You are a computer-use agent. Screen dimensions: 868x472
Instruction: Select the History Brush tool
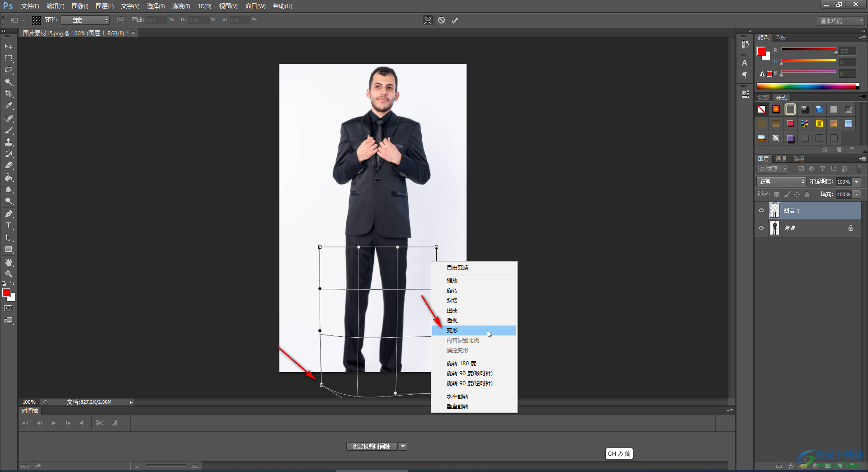[x=9, y=154]
